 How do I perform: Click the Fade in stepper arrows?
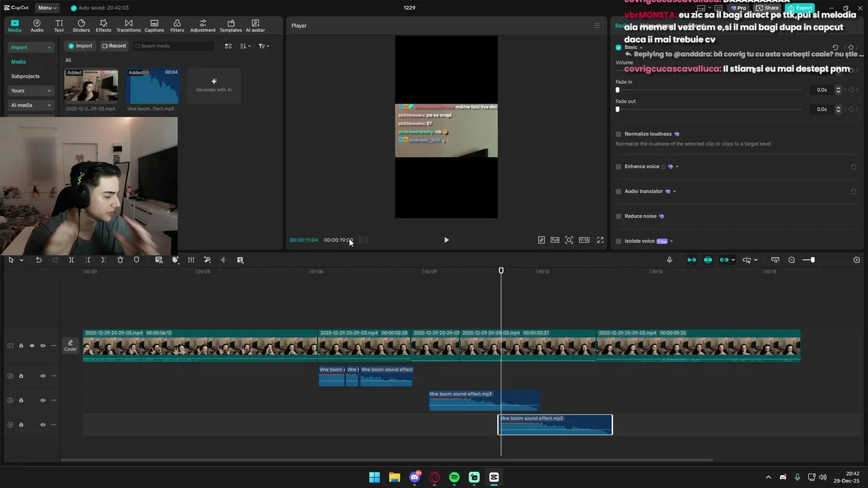click(x=838, y=89)
